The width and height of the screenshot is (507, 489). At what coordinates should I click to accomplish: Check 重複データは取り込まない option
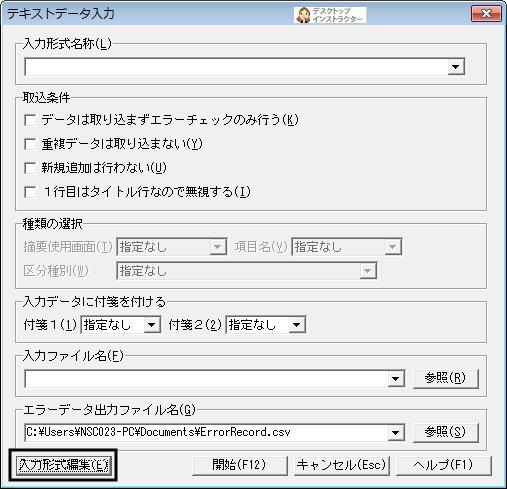point(30,144)
